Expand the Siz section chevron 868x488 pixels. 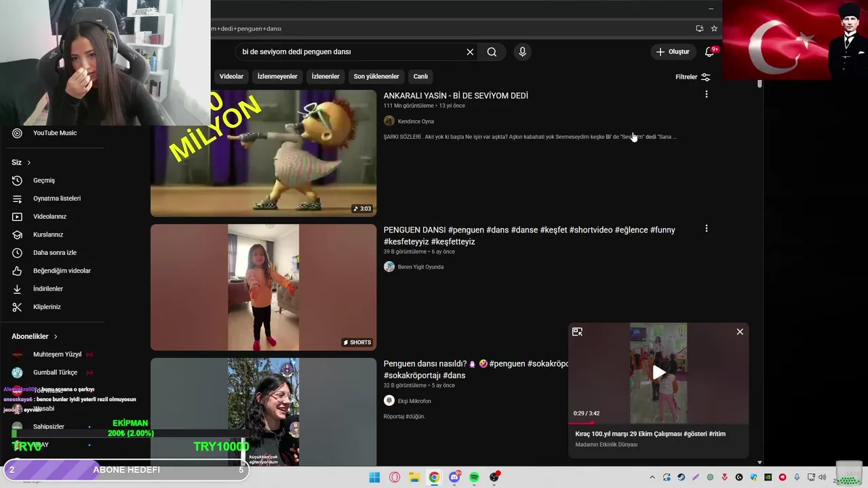click(28, 163)
